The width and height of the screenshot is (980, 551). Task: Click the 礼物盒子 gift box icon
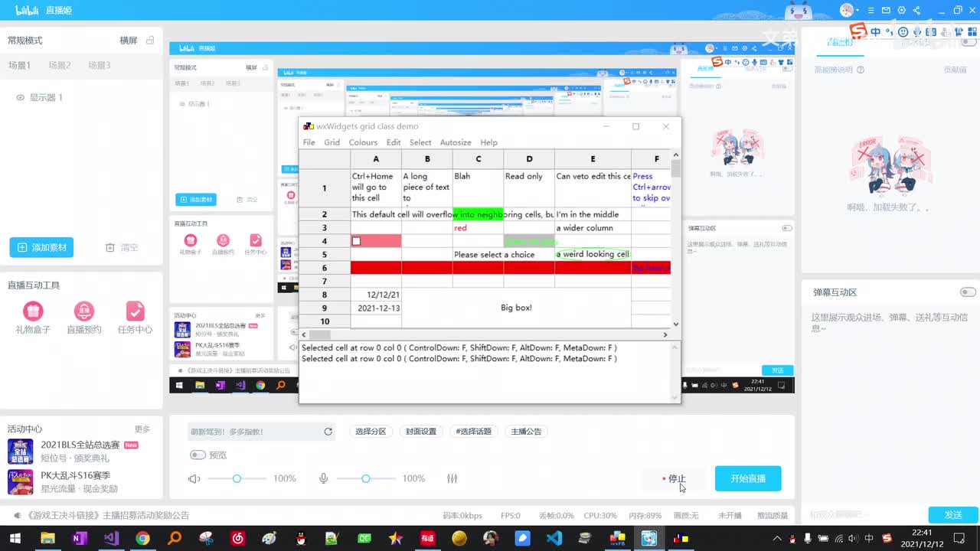click(x=33, y=311)
